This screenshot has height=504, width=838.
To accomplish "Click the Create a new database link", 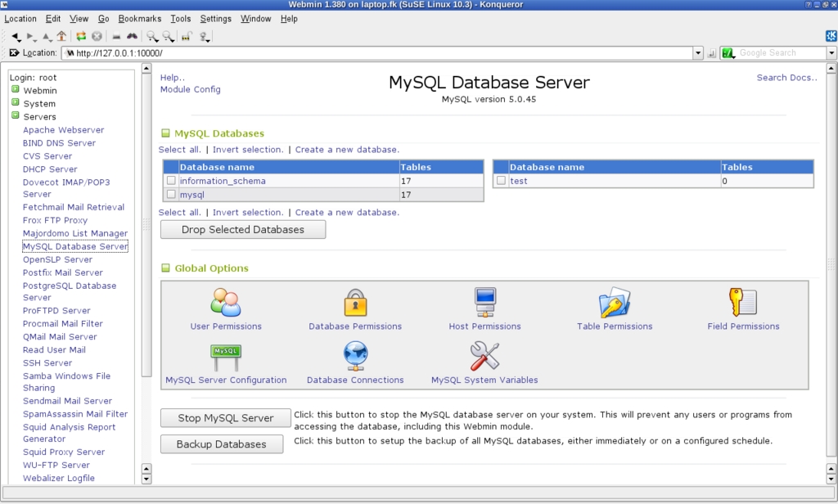I will 347,150.
